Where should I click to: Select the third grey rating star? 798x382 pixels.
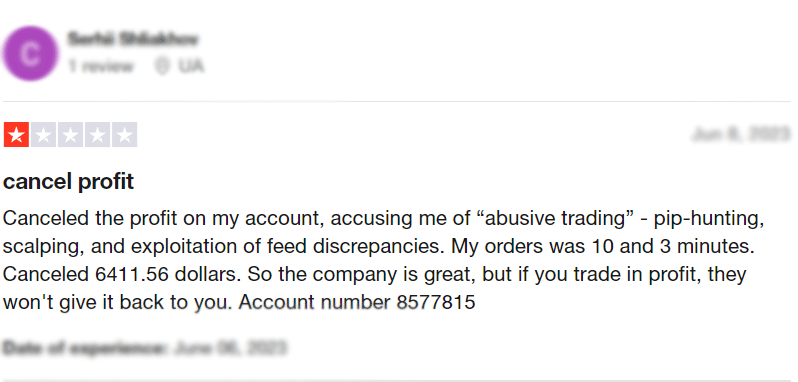click(x=70, y=135)
